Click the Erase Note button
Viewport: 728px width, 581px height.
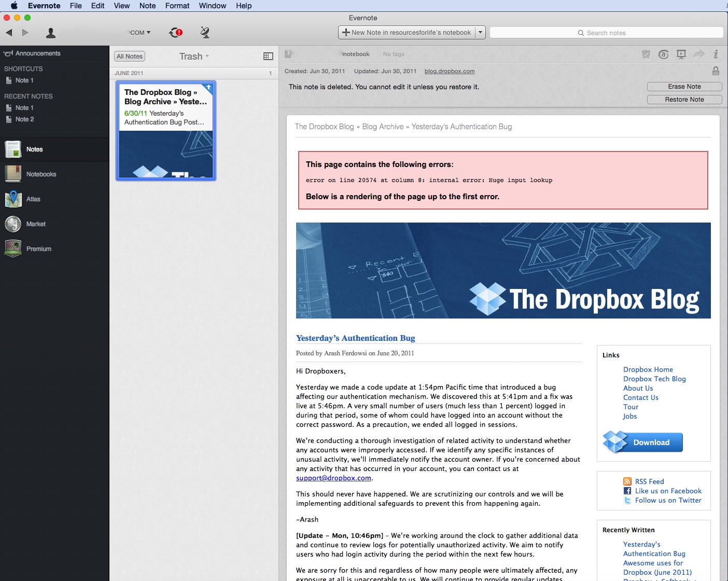click(x=684, y=87)
